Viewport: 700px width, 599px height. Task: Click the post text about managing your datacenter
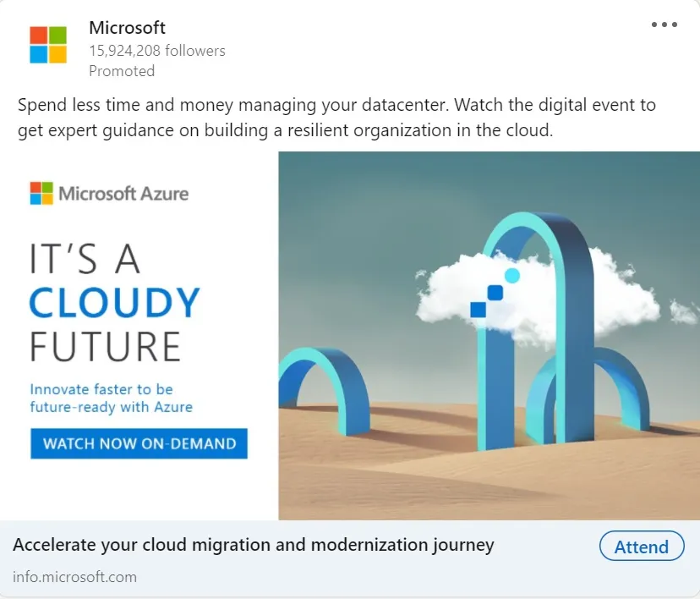(336, 118)
